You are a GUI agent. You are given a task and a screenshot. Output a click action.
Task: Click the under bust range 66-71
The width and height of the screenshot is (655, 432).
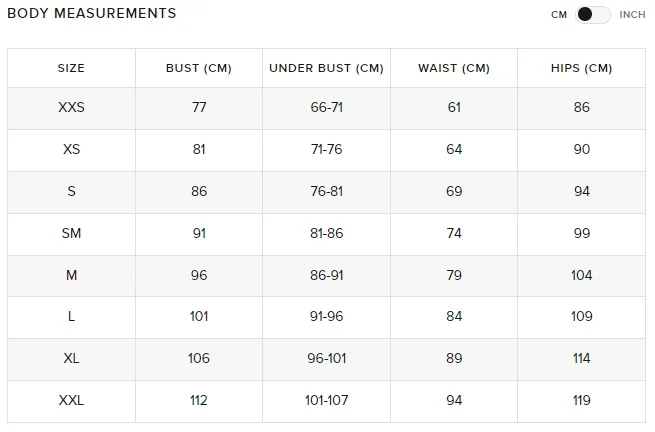(x=326, y=108)
